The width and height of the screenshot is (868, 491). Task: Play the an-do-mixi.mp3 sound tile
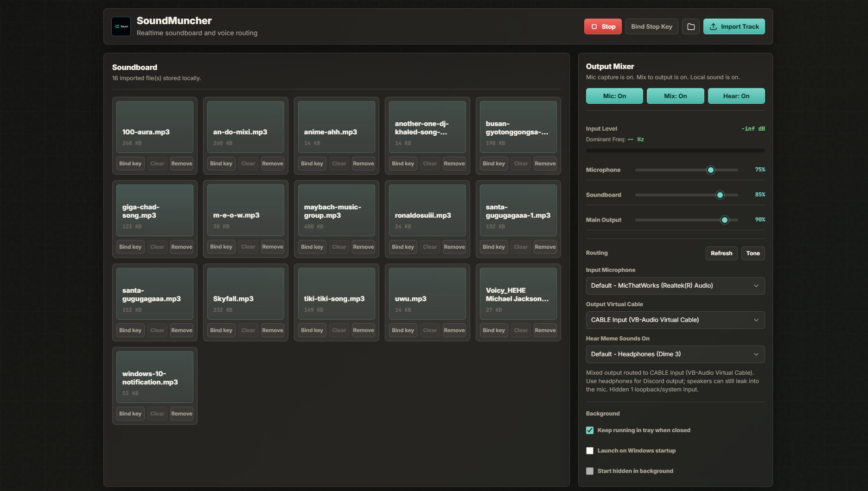pyautogui.click(x=246, y=127)
